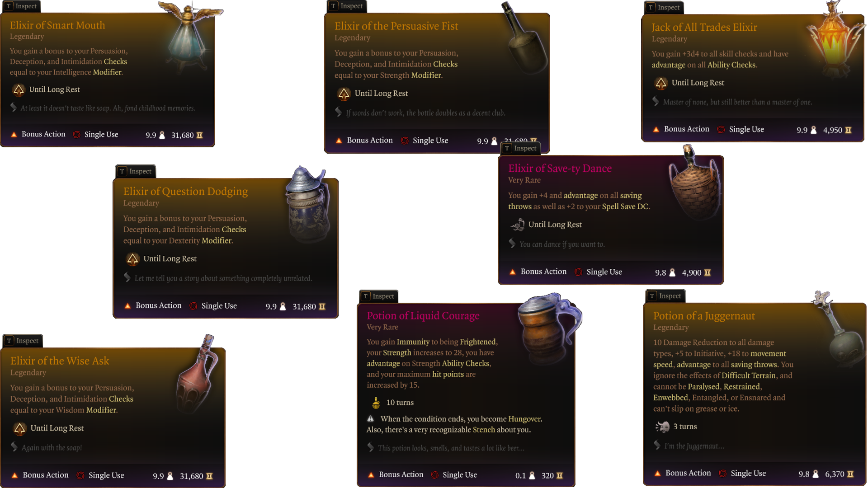This screenshot has height=488, width=868.
Task: Click the Until Long Rest icon on Save-ty Dance
Action: click(x=518, y=225)
